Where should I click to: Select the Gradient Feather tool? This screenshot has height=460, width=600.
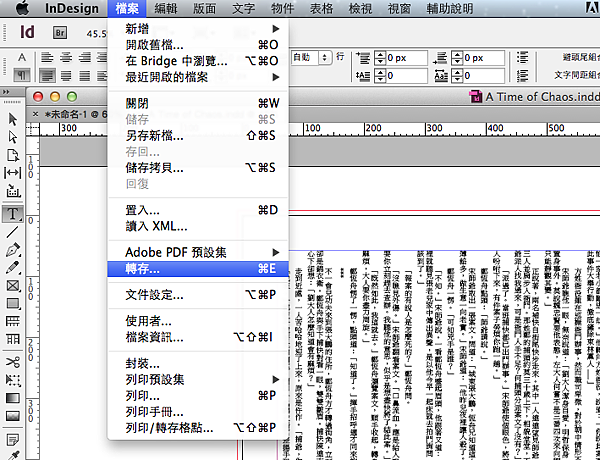pos(13,416)
